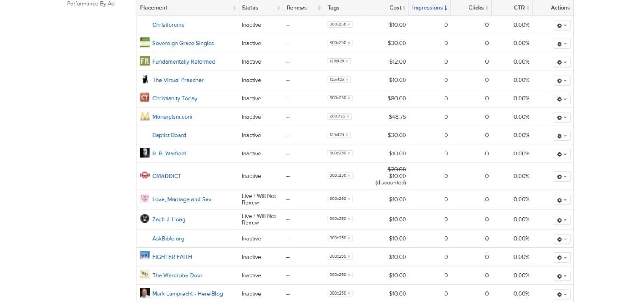Remove the 300x250 tag on AskBible.org

[x=349, y=239]
